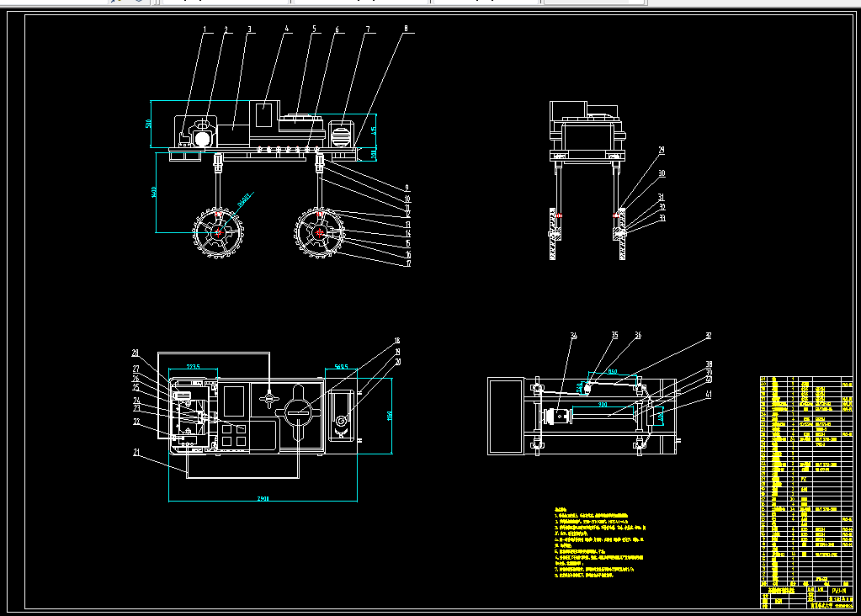Pick callout number 17 below rear wheel
The width and height of the screenshot is (861, 616).
pyautogui.click(x=408, y=263)
